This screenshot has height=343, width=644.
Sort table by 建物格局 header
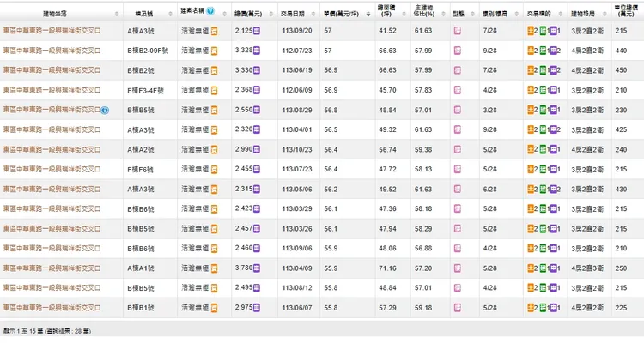pyautogui.click(x=583, y=14)
